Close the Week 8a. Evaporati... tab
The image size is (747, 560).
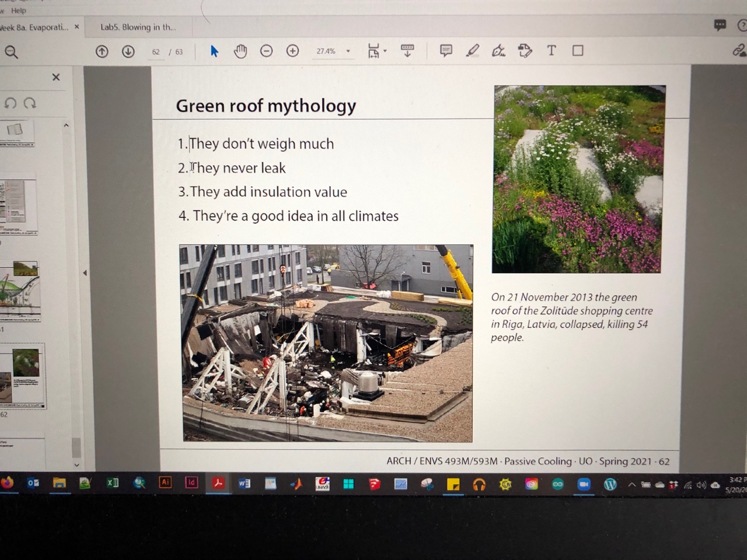click(77, 27)
